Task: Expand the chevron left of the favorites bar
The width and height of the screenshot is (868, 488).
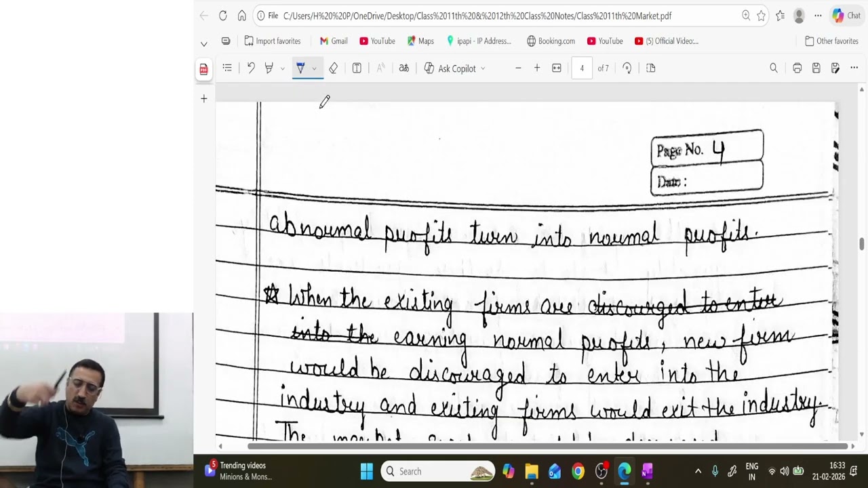Action: coord(203,43)
